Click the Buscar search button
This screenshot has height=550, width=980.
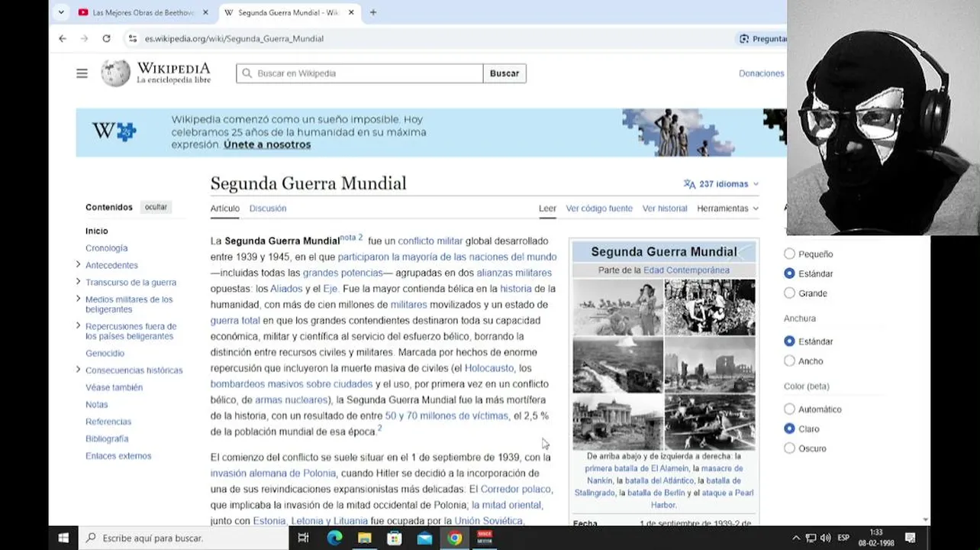coord(505,73)
